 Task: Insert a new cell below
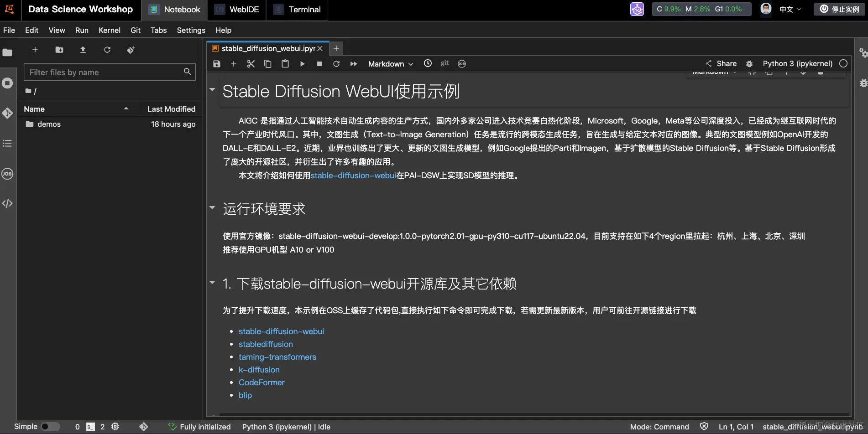point(234,64)
